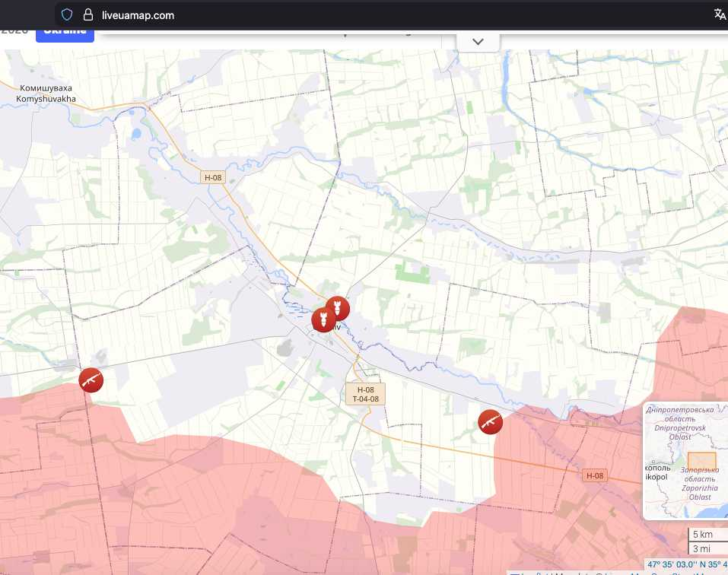Open the browser translate page icon

pyautogui.click(x=719, y=14)
